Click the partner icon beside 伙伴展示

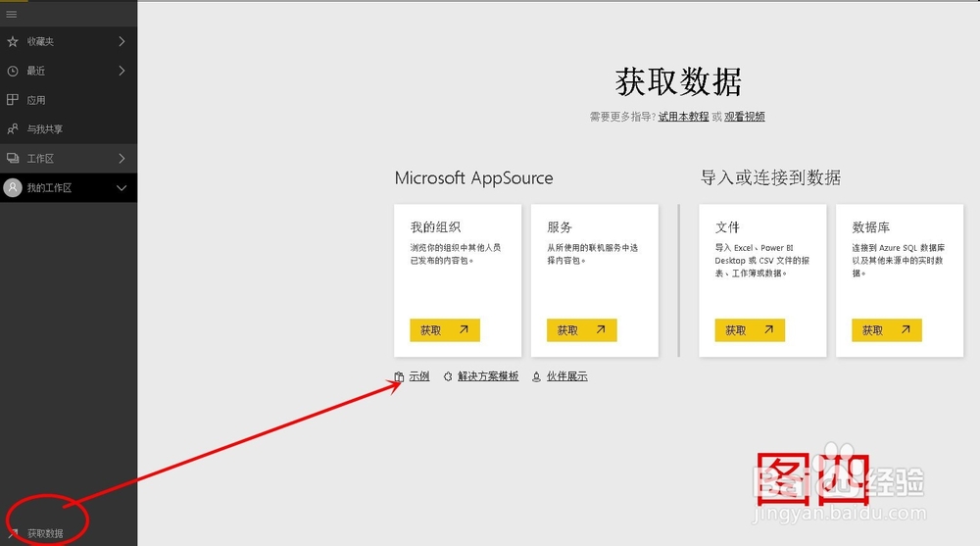[x=536, y=376]
